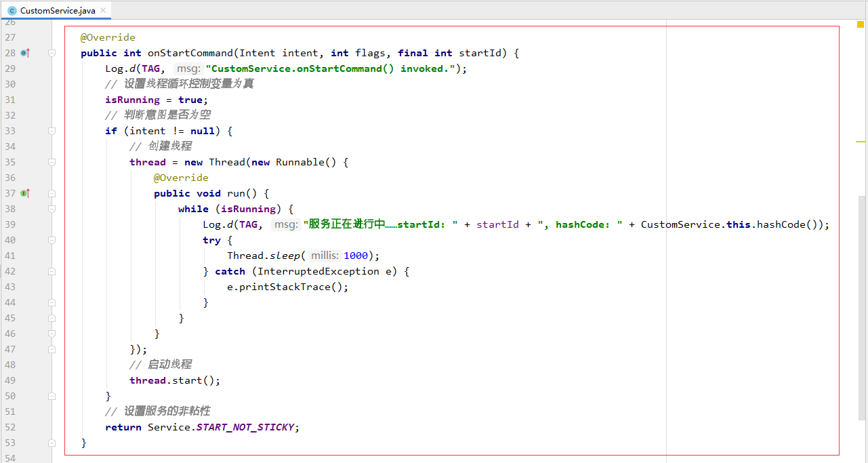The height and width of the screenshot is (463, 868).
Task: Click line number 54 in the gutter
Action: [x=9, y=458]
